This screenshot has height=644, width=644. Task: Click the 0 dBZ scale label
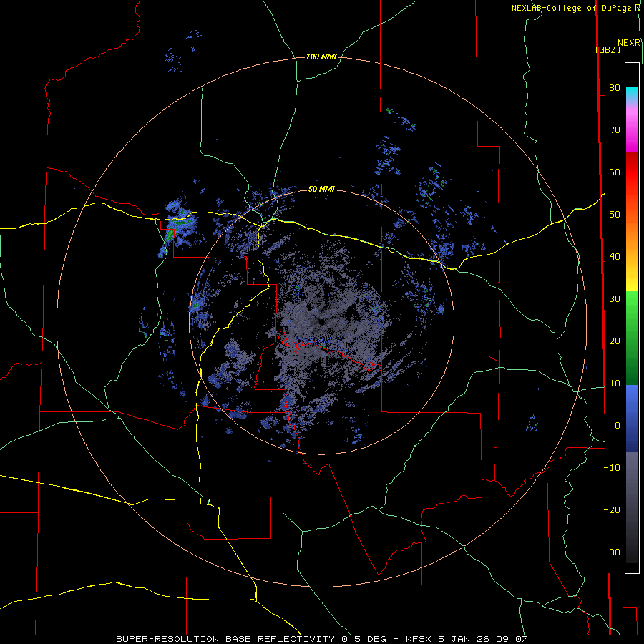[618, 426]
